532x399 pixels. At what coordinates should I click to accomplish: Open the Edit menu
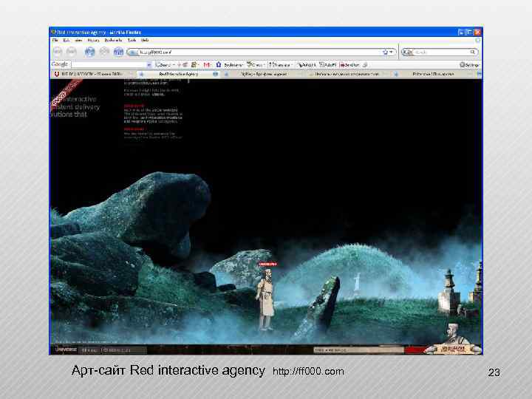point(66,40)
